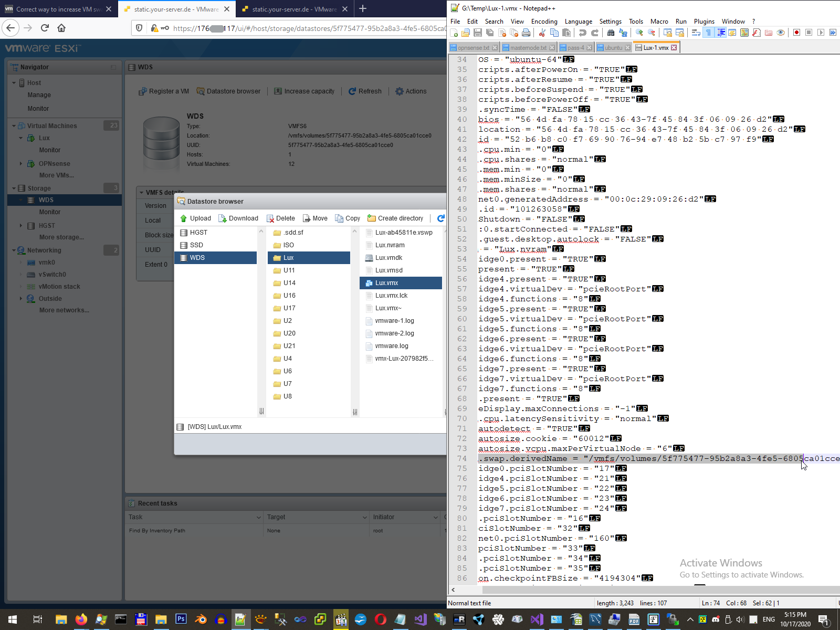Toggle Word wrap in Notepad++ toolbar
The image size is (840, 630).
coord(696,33)
